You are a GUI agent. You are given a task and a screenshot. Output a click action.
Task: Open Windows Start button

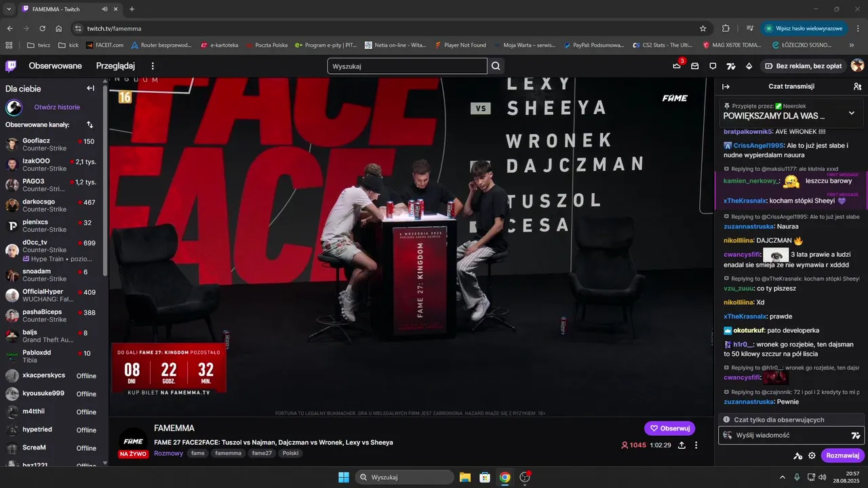coord(344,477)
